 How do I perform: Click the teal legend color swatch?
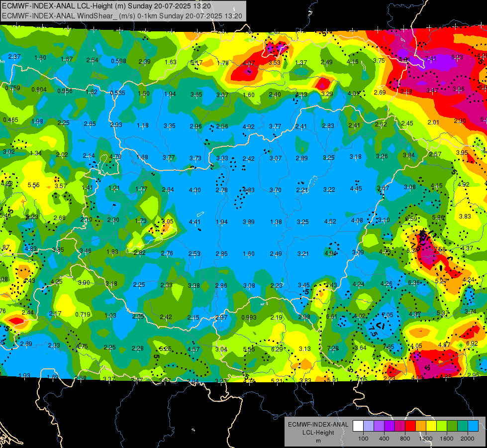click(x=463, y=426)
